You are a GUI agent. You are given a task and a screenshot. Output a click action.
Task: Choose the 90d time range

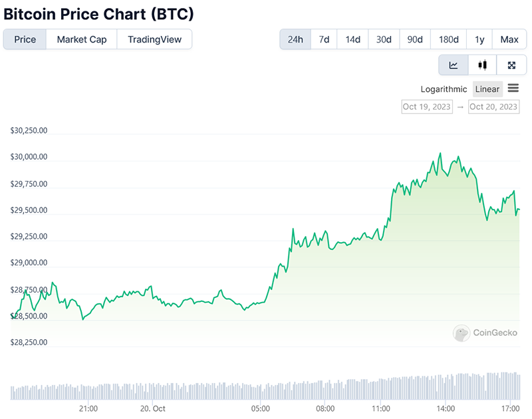415,39
